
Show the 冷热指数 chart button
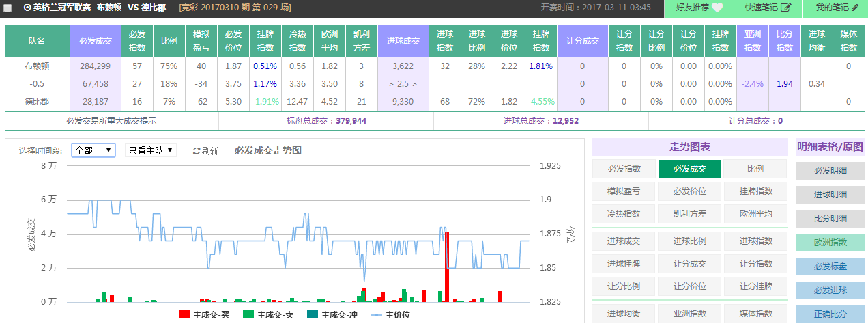624,214
